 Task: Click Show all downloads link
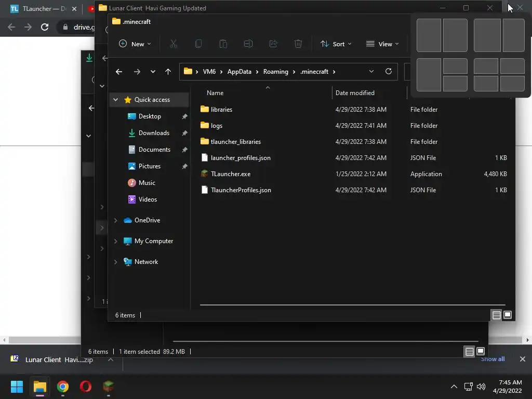pos(493,359)
